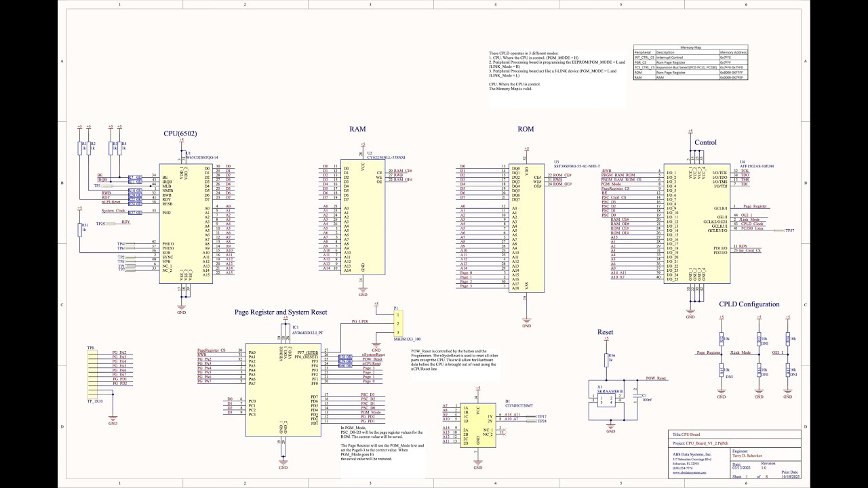The width and height of the screenshot is (868, 488).
Task: Click the Int_Cntrl_CS net label
Action: click(751, 251)
